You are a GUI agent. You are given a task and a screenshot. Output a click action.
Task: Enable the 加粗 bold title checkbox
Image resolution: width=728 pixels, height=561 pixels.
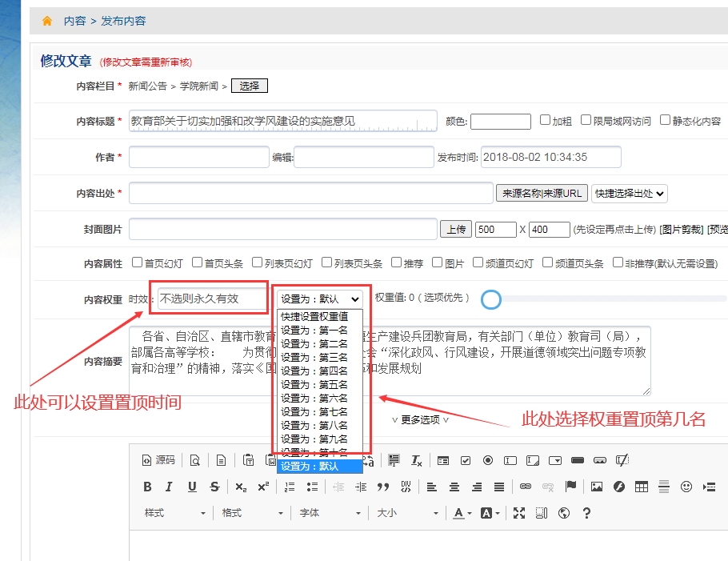click(546, 121)
